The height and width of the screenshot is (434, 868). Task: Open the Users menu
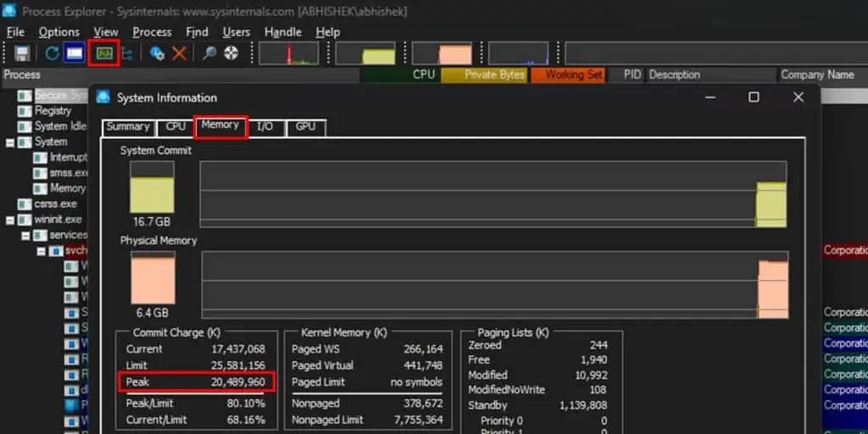pyautogui.click(x=236, y=32)
